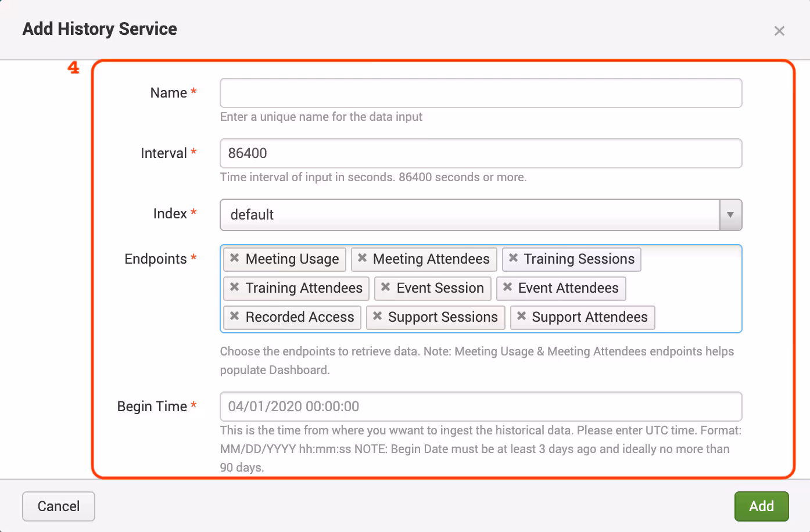Screen dimensions: 810x532
Task: Remove the Recorded Access endpoint tag
Action: pyautogui.click(x=235, y=316)
